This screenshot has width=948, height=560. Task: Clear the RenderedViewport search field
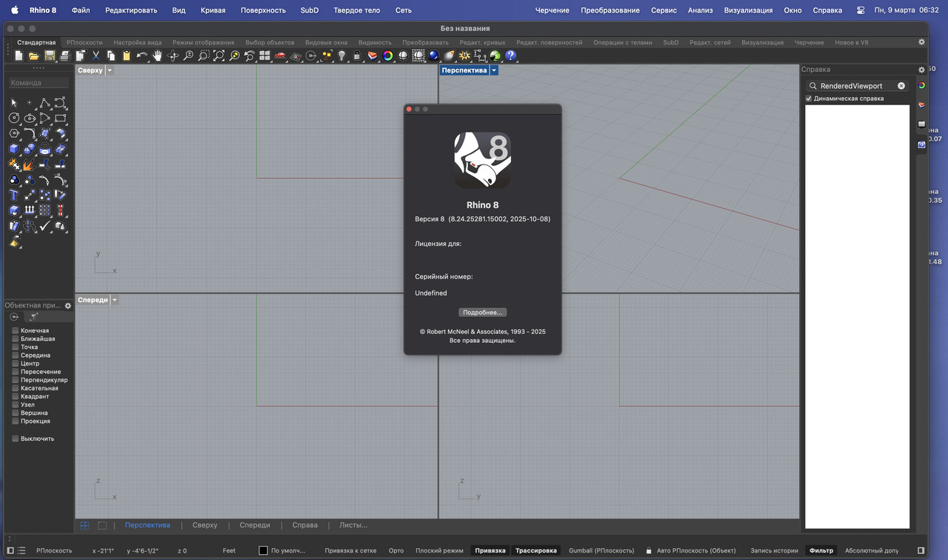pos(901,86)
